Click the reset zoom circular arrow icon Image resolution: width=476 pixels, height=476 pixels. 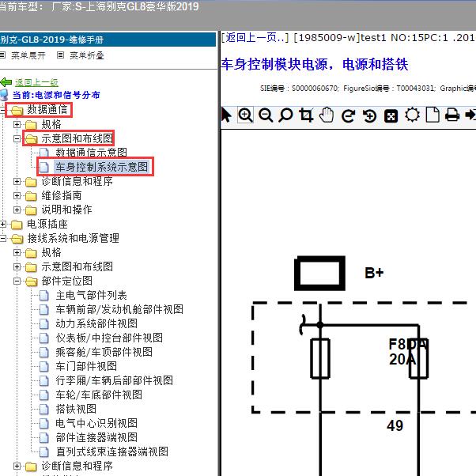369,116
